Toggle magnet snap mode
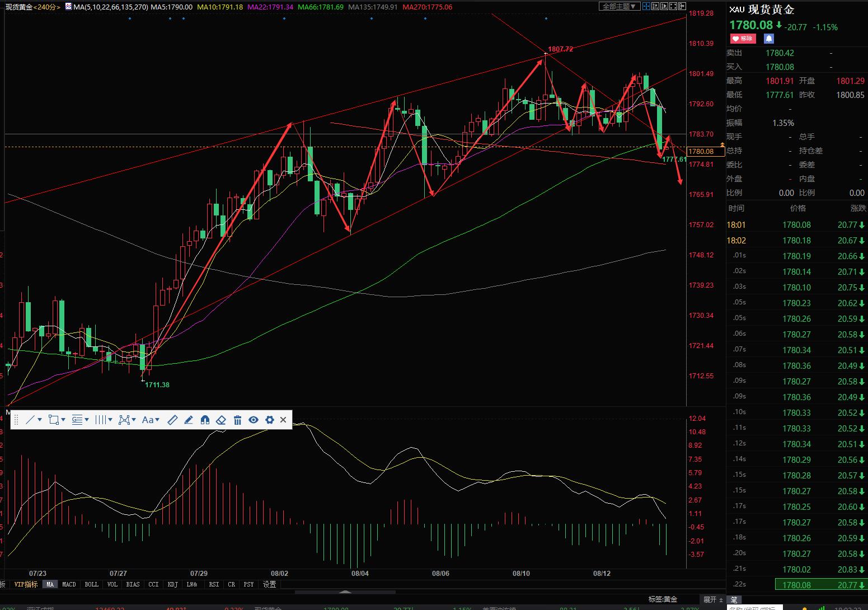 (205, 420)
